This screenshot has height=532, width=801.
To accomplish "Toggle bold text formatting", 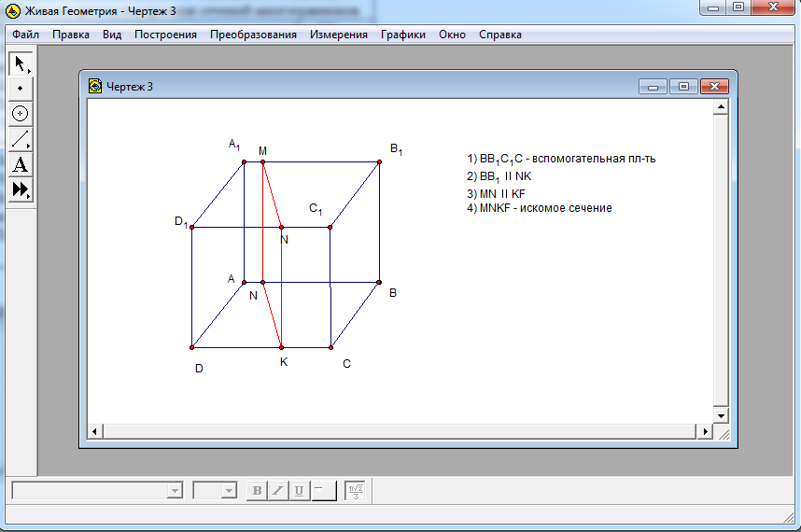I will click(258, 491).
